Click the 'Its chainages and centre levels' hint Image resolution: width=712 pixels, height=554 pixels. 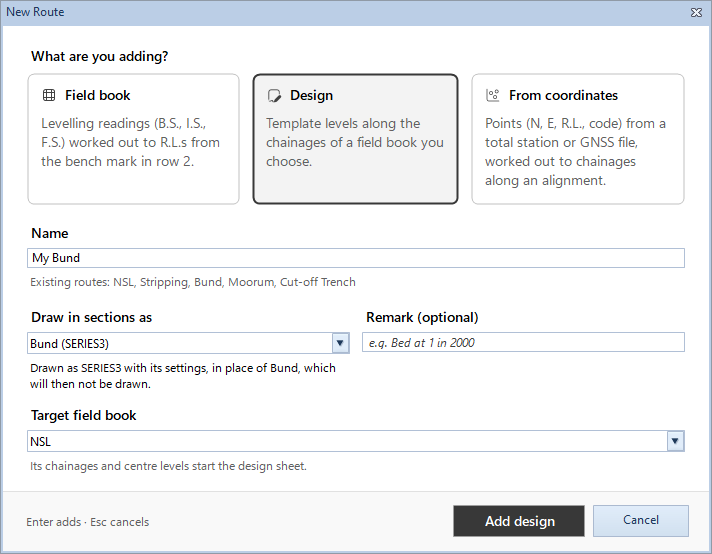tap(168, 466)
